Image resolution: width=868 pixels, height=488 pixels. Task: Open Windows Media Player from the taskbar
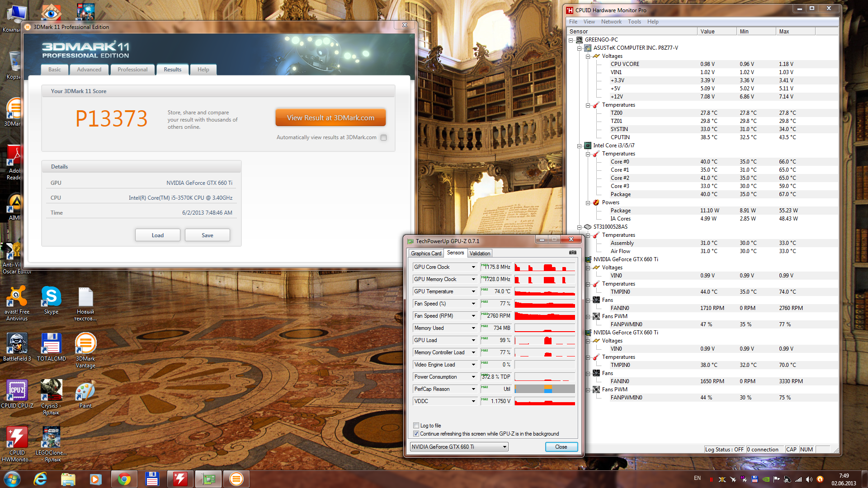95,479
